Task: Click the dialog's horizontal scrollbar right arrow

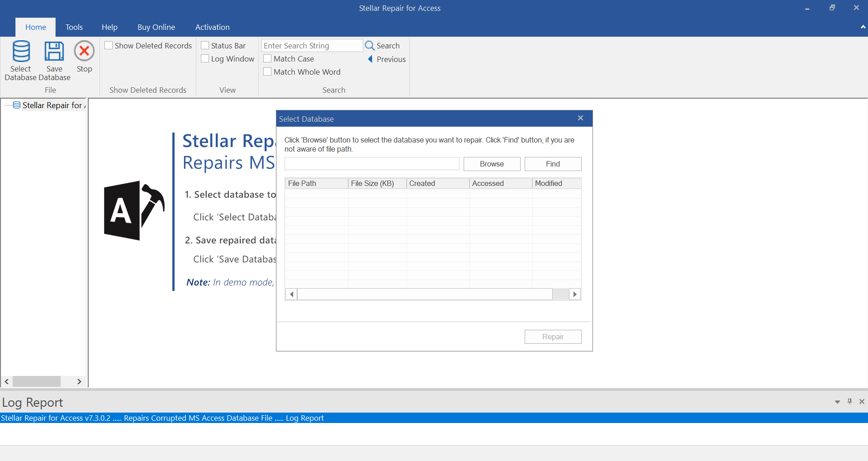Action: point(574,294)
